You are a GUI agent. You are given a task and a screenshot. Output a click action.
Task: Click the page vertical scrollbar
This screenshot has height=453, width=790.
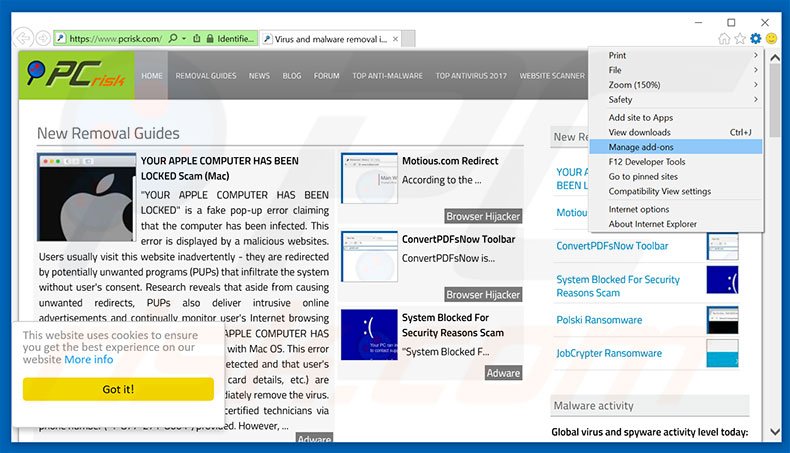pos(776,250)
